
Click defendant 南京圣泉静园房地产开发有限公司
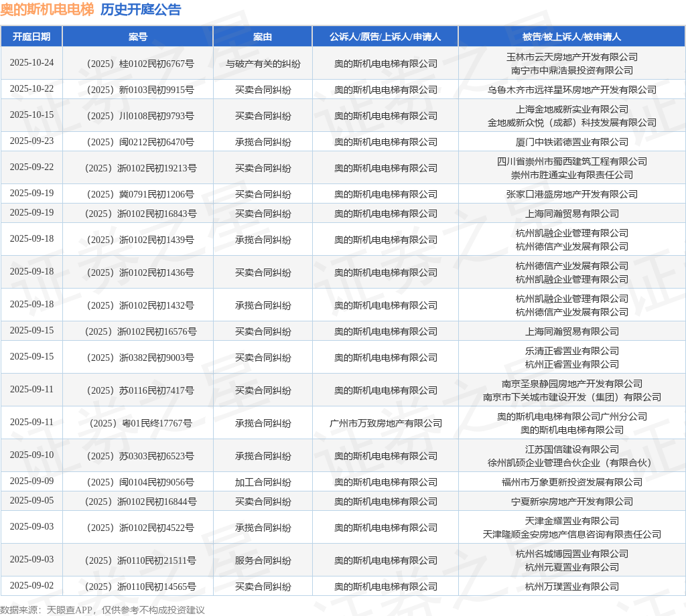(x=572, y=384)
